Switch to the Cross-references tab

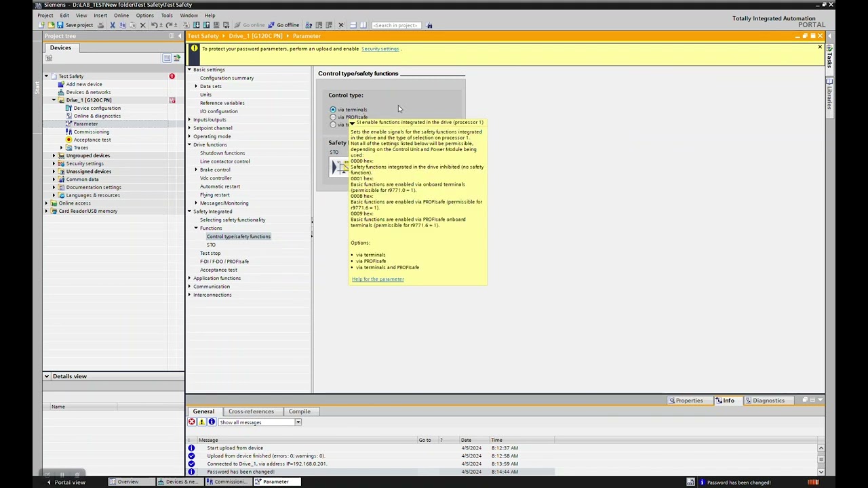pyautogui.click(x=251, y=411)
